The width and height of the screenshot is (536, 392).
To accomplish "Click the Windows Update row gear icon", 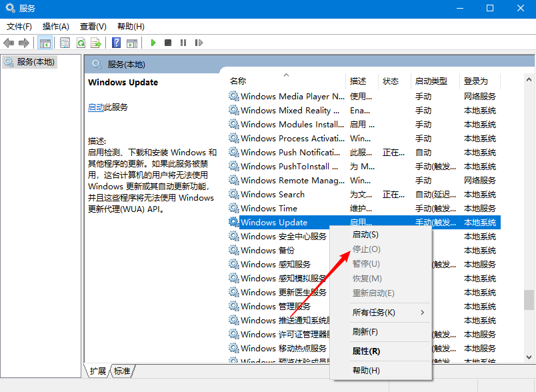I will pyautogui.click(x=234, y=222).
